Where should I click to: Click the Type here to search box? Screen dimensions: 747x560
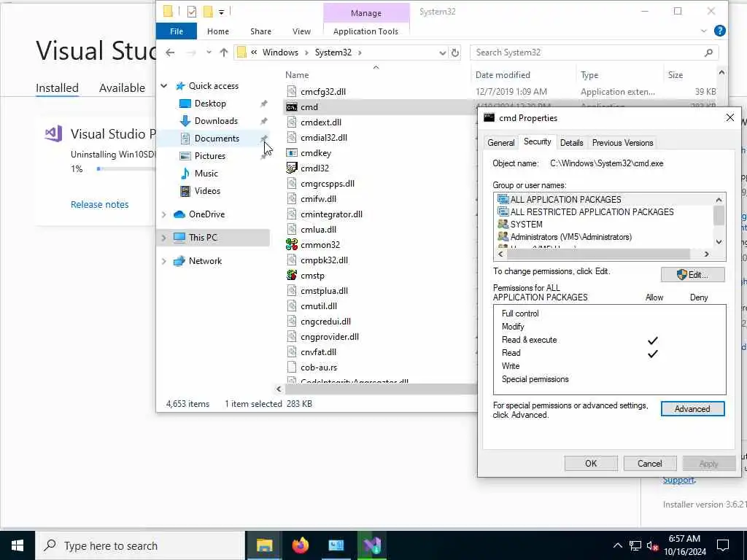(x=140, y=545)
